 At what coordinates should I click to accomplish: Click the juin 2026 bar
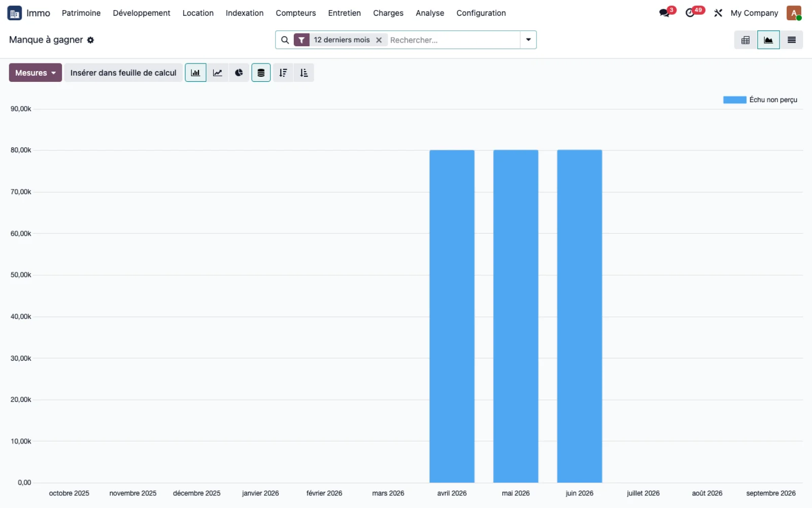580,316
